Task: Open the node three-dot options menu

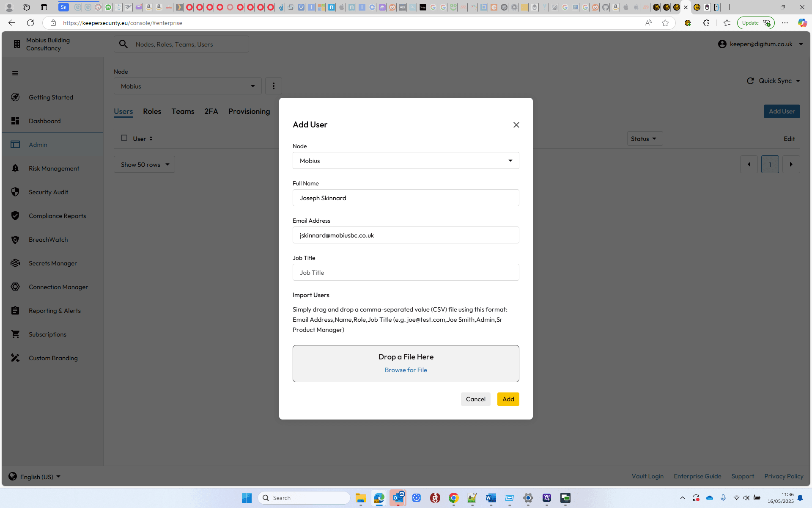Action: pos(273,86)
